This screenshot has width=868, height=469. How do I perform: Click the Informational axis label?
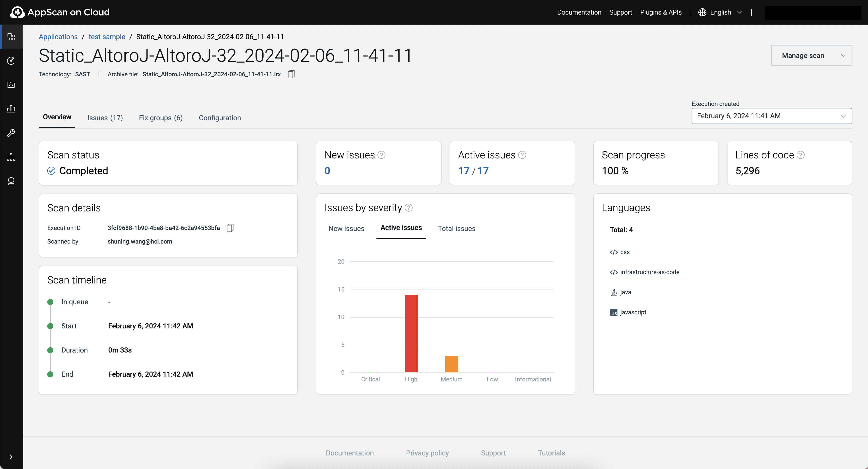tap(533, 379)
